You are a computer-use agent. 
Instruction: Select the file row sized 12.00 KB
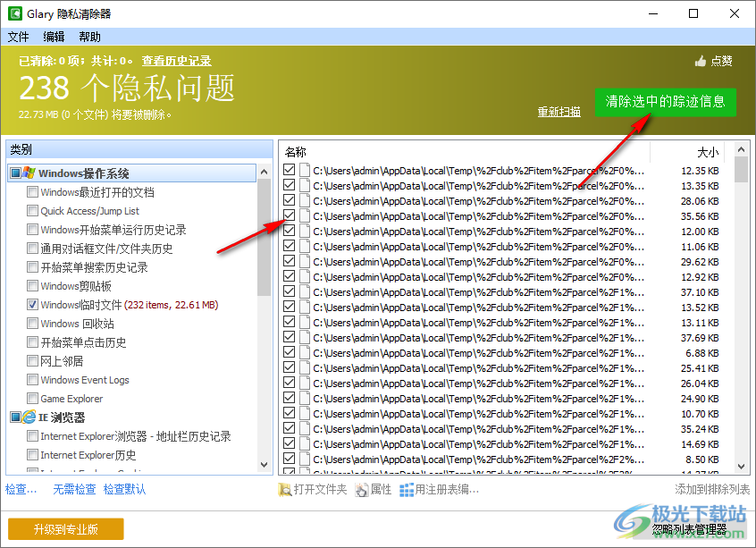[508, 231]
